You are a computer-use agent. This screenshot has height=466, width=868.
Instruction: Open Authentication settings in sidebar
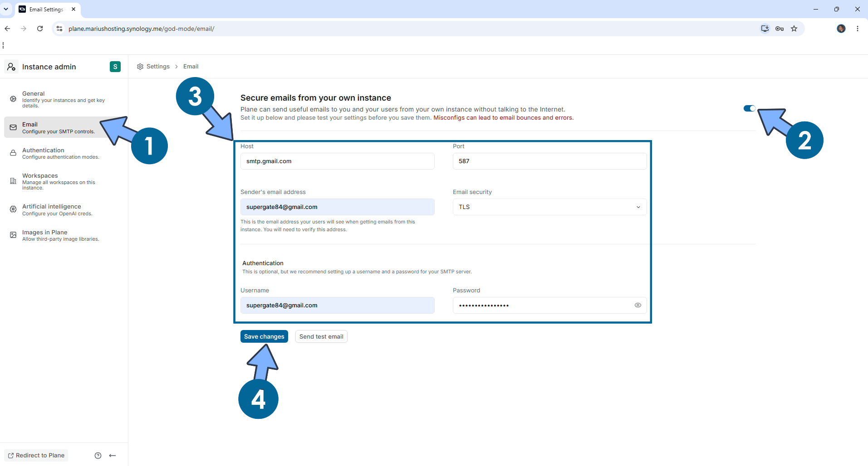[x=64, y=153]
